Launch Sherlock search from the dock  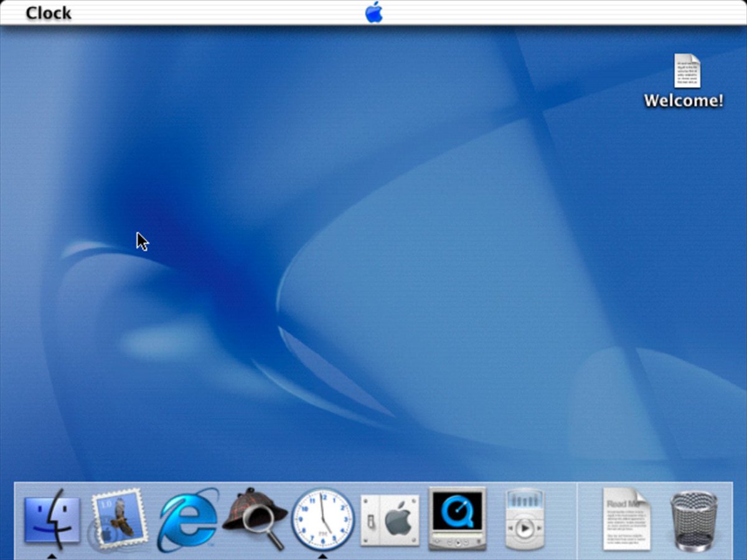click(x=255, y=519)
